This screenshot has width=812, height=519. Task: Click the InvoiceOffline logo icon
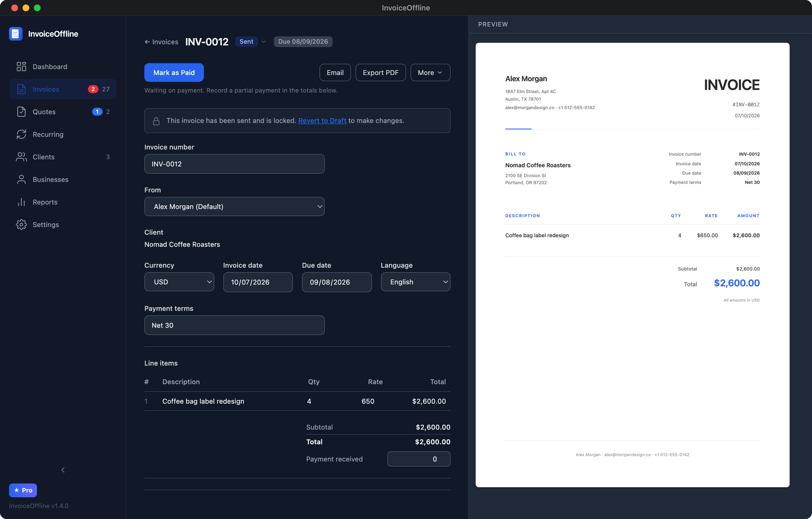pos(16,34)
